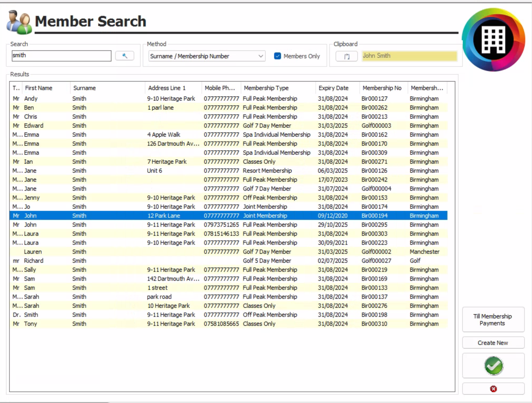Image resolution: width=532 pixels, height=403 pixels.
Task: Click the red cancel cross button
Action: [x=493, y=389]
